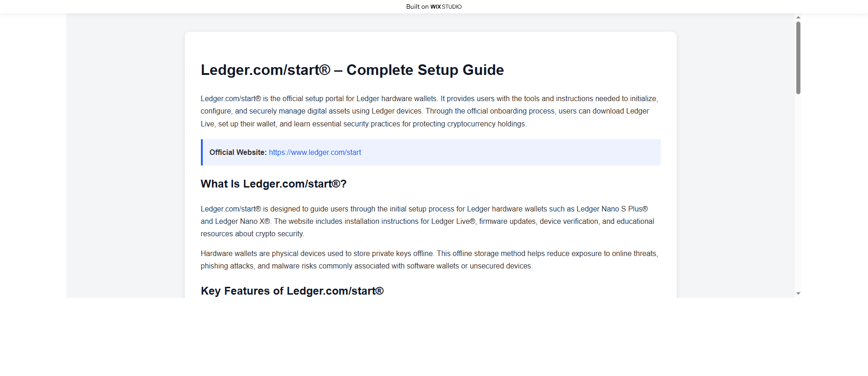Click the scrollbar down arrow
This screenshot has width=868, height=376.
click(x=798, y=293)
